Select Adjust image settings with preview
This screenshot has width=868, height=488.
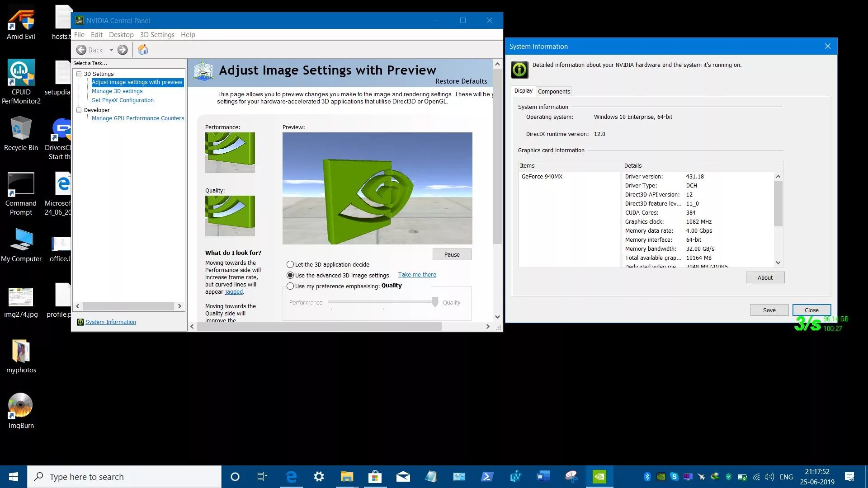(137, 82)
